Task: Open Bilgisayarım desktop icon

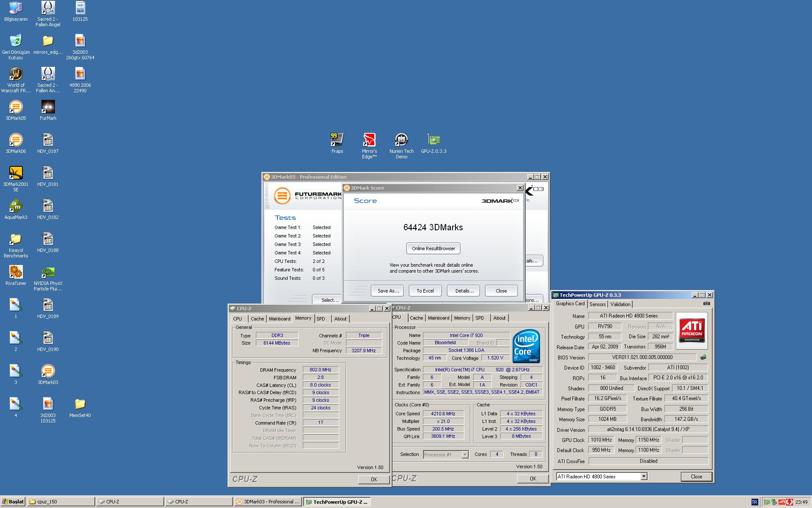Action: click(x=16, y=11)
